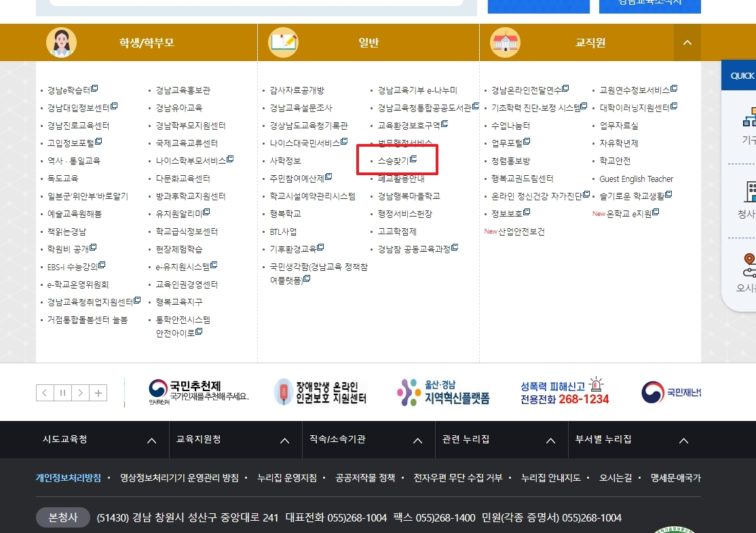The height and width of the screenshot is (533, 756).
Task: Open the 교원연수정보서비스 link
Action: (x=639, y=90)
